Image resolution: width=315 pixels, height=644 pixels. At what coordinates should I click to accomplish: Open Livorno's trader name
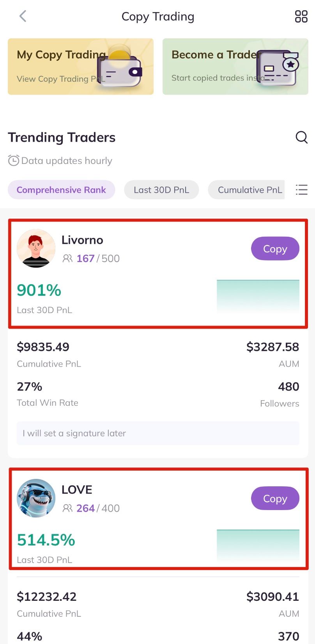click(x=82, y=240)
